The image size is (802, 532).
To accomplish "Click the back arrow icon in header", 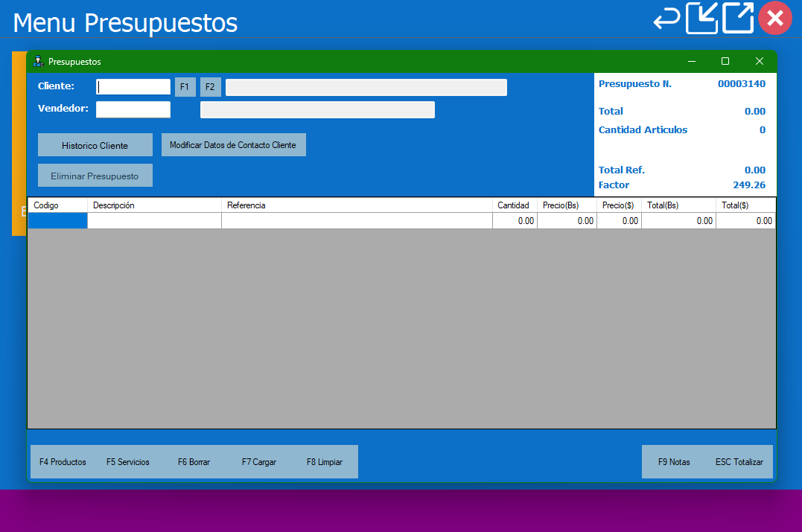I will 666,19.
